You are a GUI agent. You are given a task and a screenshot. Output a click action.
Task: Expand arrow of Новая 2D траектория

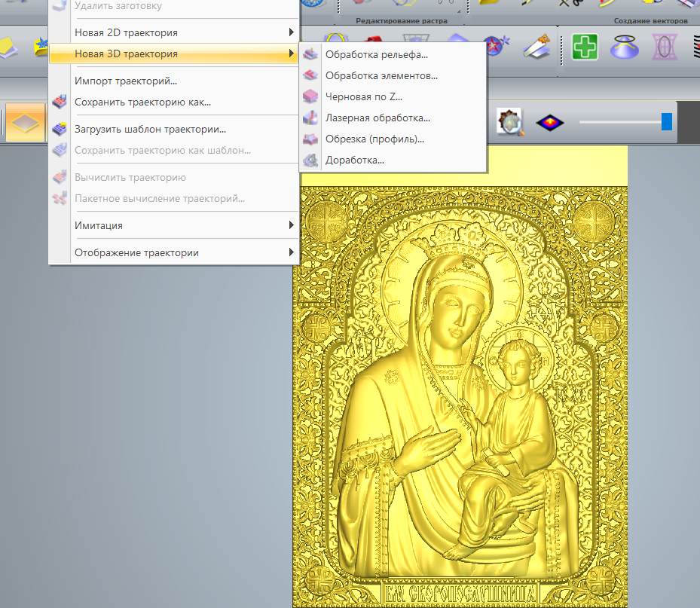point(291,32)
